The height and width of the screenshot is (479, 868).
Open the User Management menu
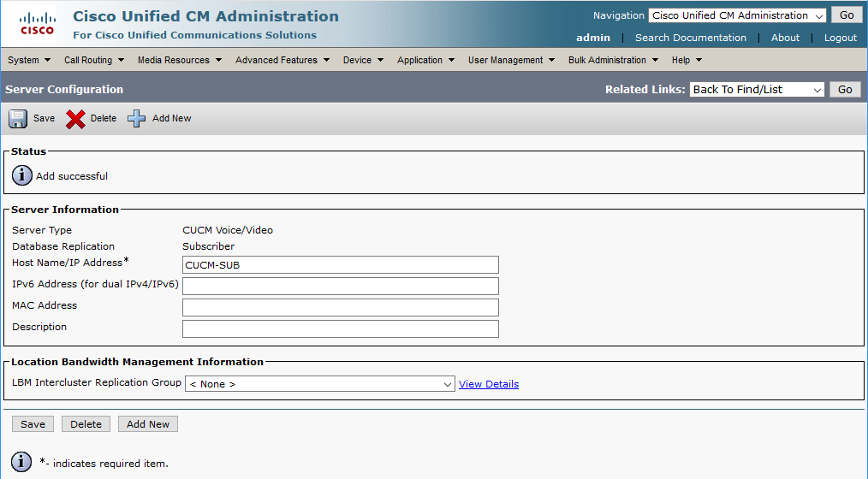511,60
